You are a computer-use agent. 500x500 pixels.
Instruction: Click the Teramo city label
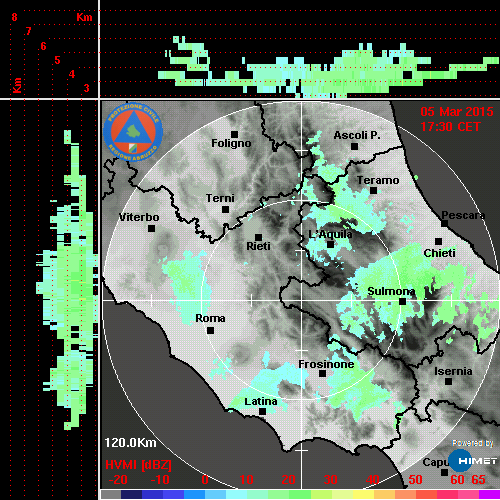click(x=378, y=180)
